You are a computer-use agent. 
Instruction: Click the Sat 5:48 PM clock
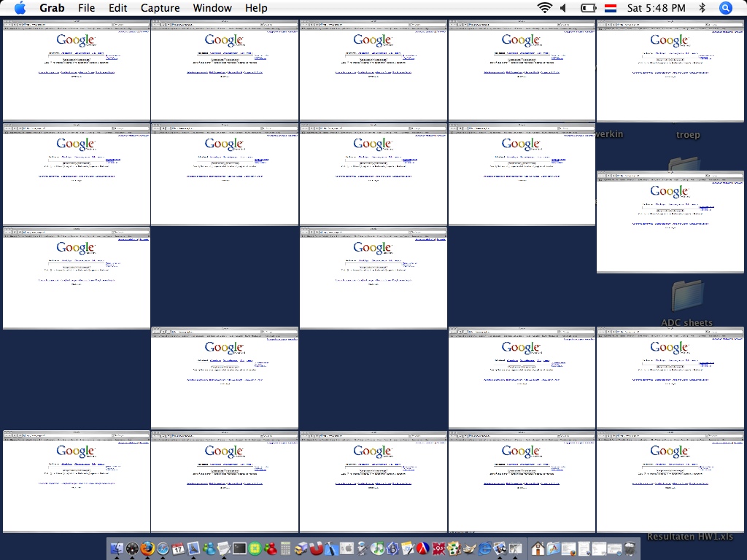pos(656,8)
